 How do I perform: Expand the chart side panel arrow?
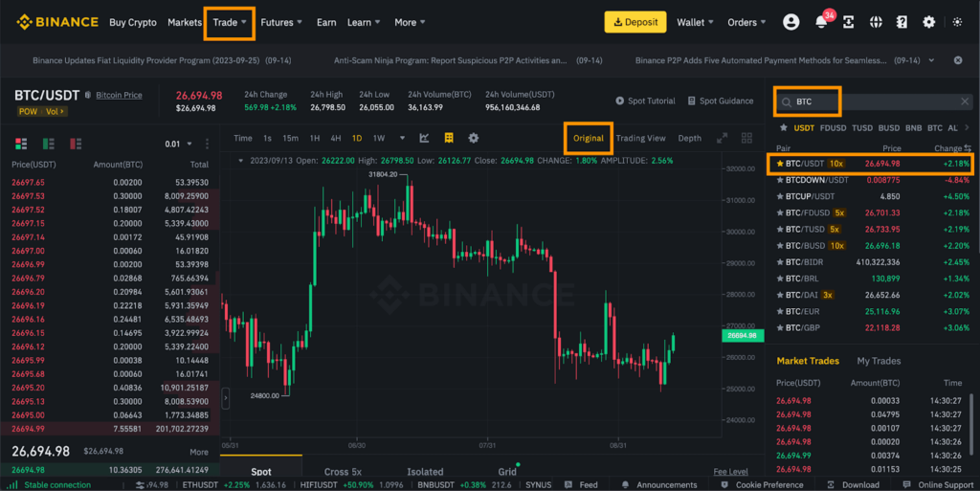(226, 397)
